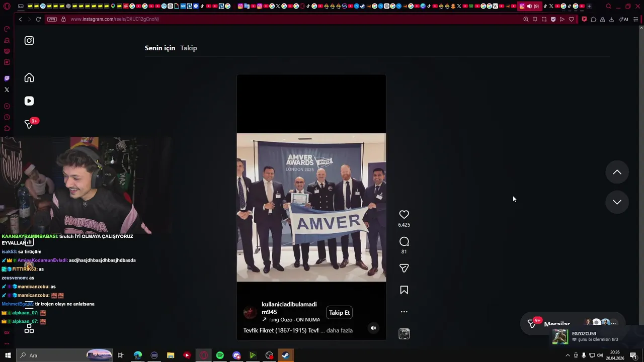Show hidden system tray icons
The image size is (644, 362).
click(568, 355)
